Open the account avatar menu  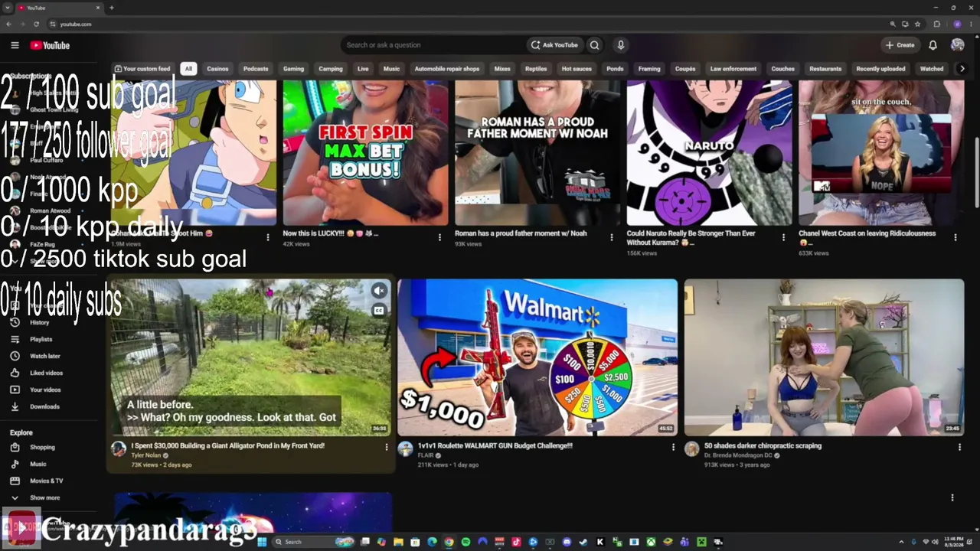pyautogui.click(x=957, y=45)
